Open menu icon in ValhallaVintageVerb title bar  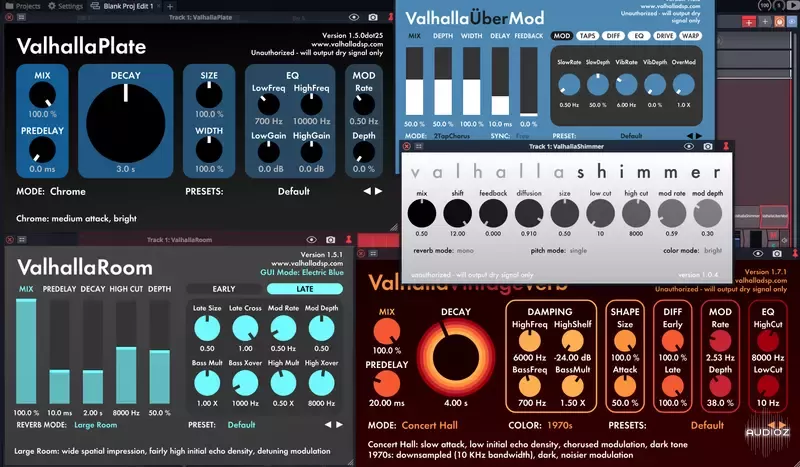point(374,254)
